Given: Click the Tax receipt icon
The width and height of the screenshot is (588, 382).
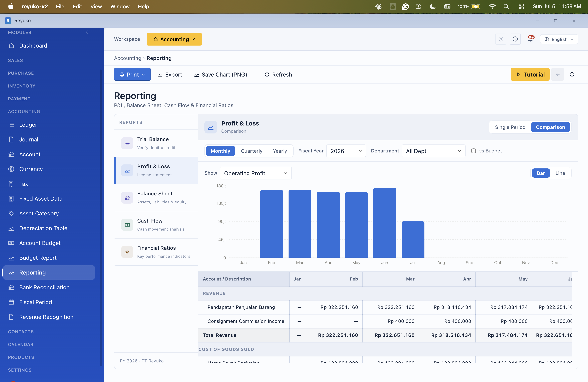Looking at the screenshot, I should 11,184.
